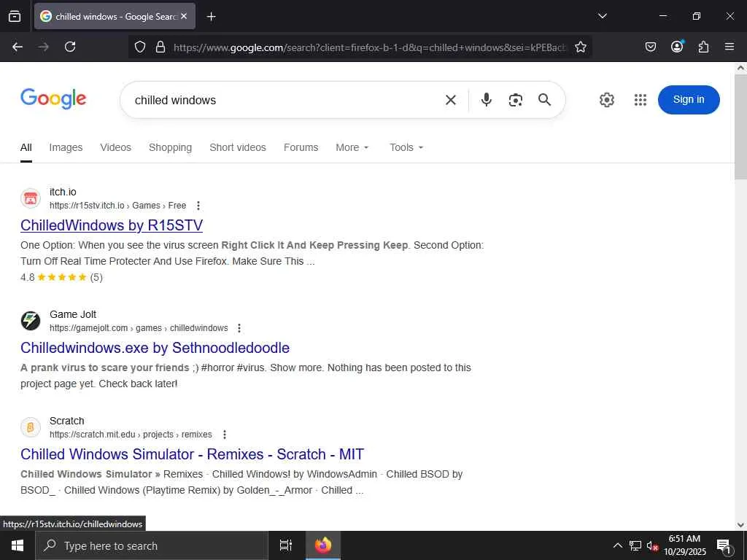This screenshot has width=747, height=560.
Task: Open Chilled Windows Simulator Remixes link
Action: pos(192,454)
